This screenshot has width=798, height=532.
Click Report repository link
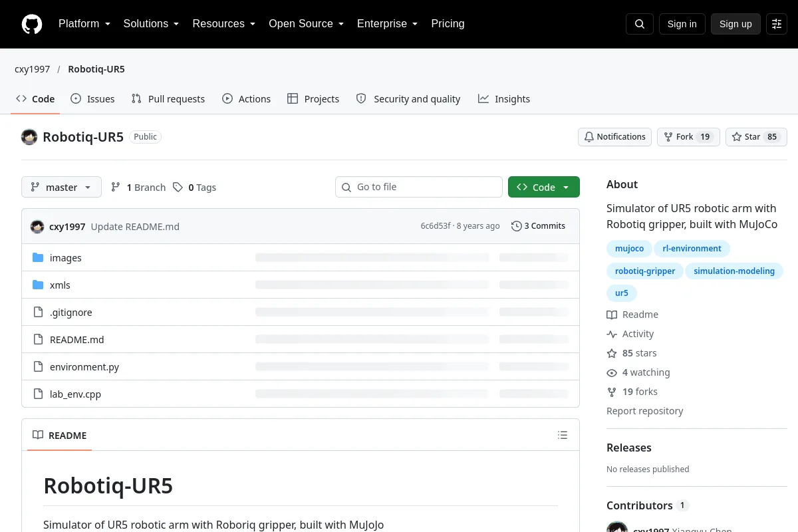[x=645, y=411]
